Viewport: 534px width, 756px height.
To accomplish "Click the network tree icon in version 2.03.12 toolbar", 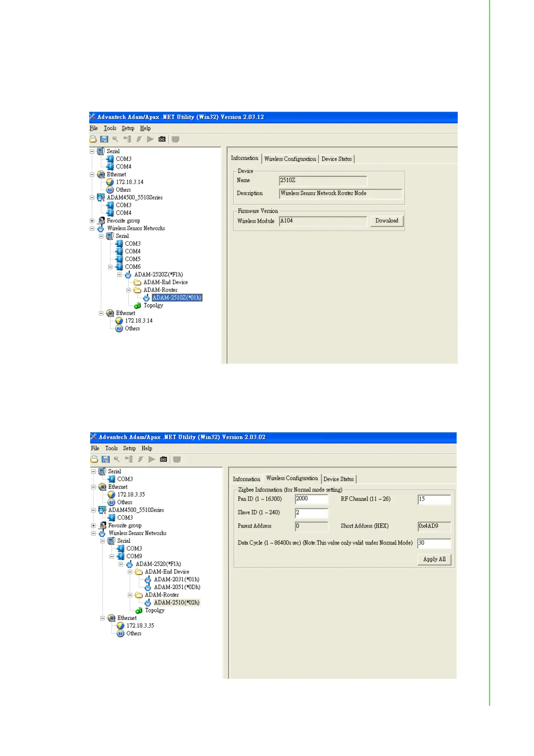I will [127, 139].
